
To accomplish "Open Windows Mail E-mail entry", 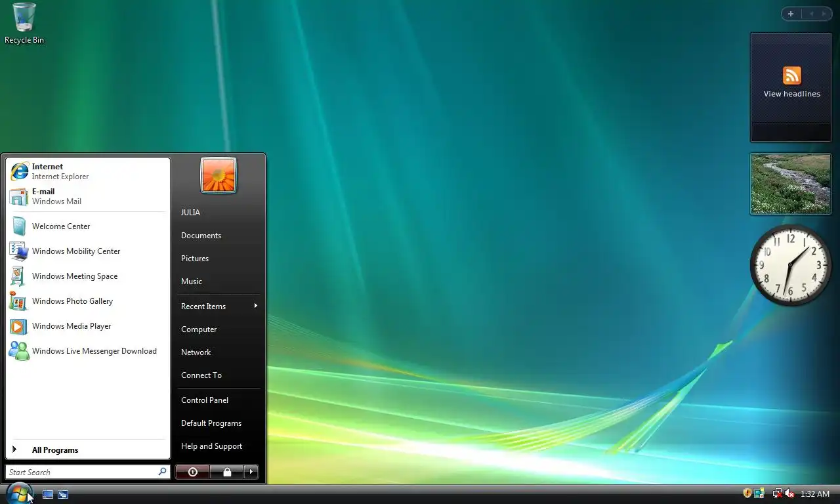I will pyautogui.click(x=88, y=196).
